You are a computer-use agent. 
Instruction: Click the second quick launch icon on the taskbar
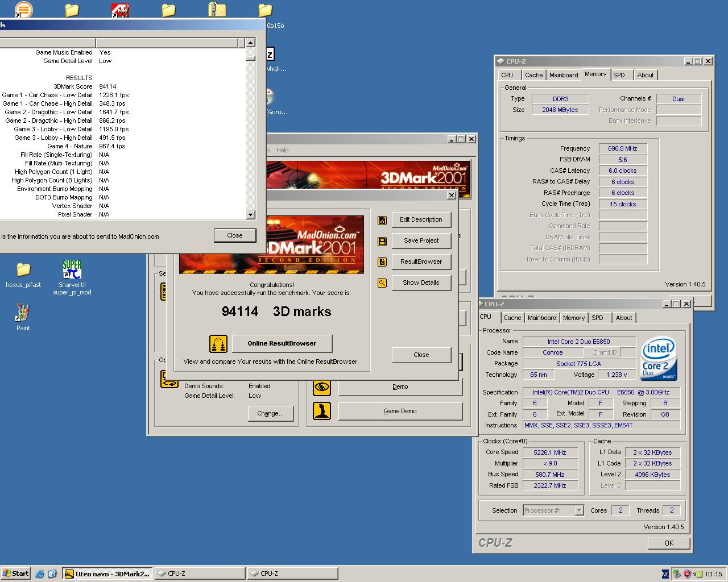coord(53,574)
